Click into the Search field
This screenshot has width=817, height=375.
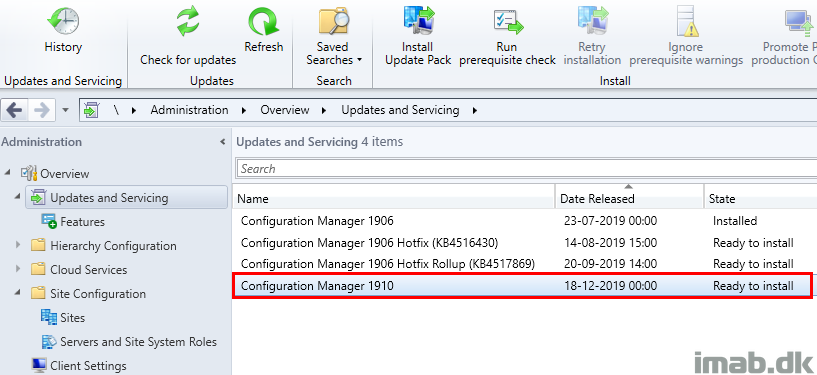tap(527, 169)
